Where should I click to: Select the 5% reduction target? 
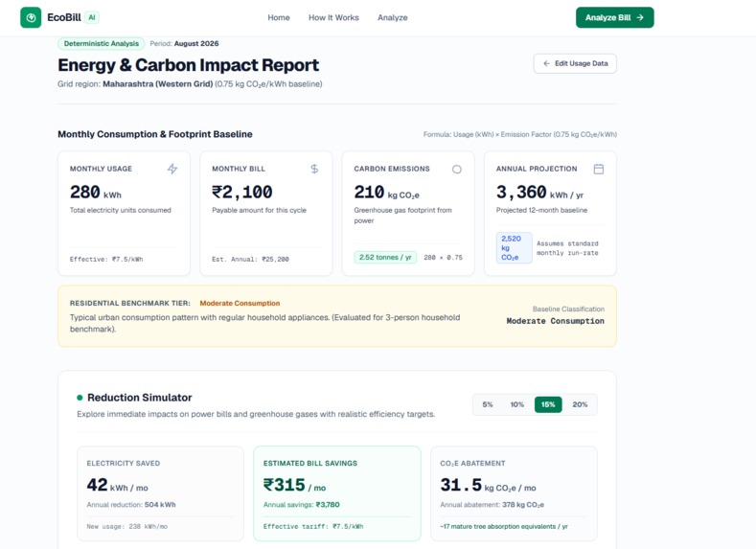[x=488, y=404]
